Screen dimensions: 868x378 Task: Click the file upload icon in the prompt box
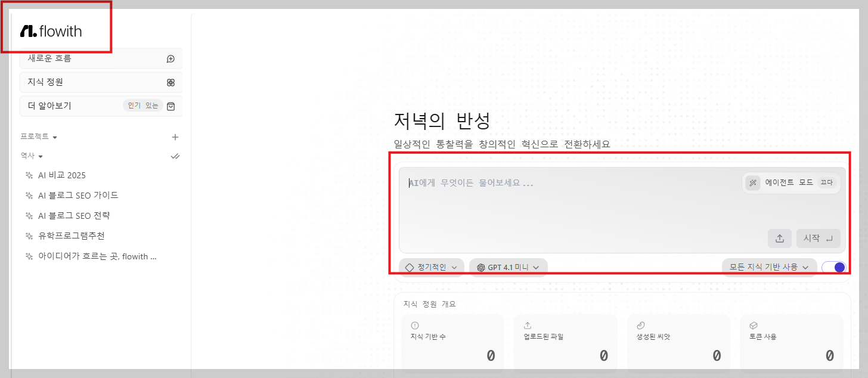tap(779, 238)
